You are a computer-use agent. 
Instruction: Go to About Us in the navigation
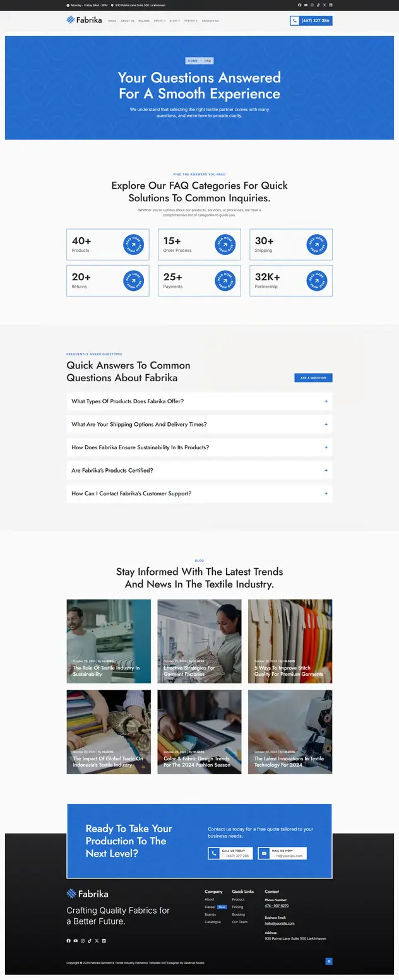(128, 21)
